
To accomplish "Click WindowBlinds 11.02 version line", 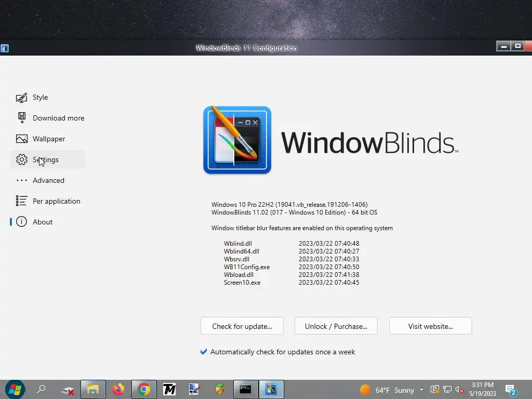I will pos(294,212).
